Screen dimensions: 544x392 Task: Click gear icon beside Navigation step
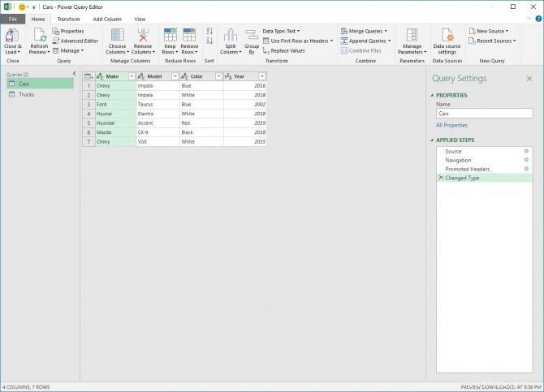526,160
